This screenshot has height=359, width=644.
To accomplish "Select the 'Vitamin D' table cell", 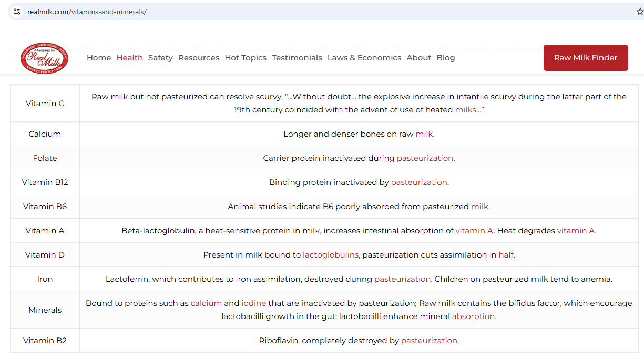I will click(x=45, y=255).
